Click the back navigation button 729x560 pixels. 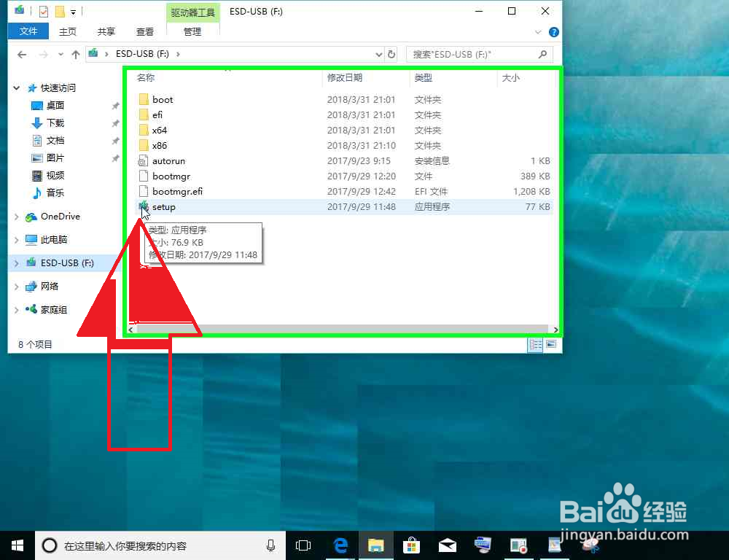pyautogui.click(x=22, y=54)
